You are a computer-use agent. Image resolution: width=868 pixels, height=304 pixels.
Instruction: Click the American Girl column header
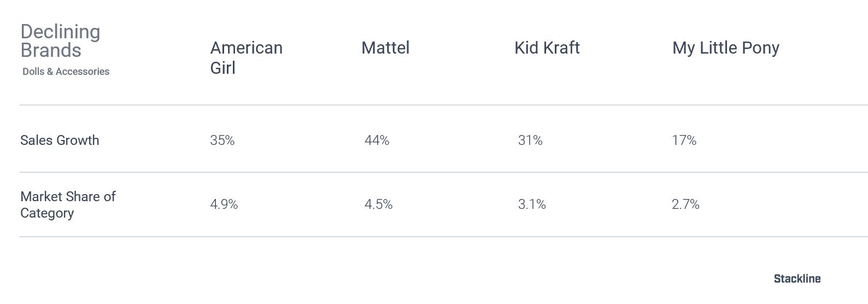point(247,57)
